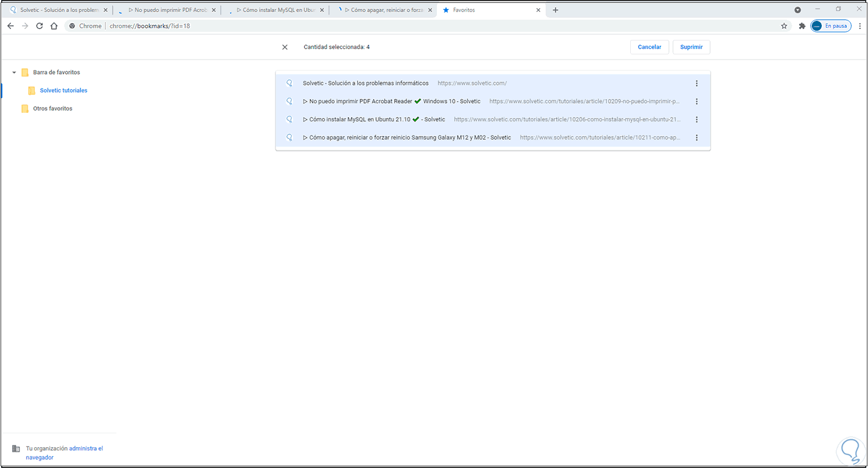
Task: Open more actions for MySQL Ubuntu bookmark
Action: [697, 120]
